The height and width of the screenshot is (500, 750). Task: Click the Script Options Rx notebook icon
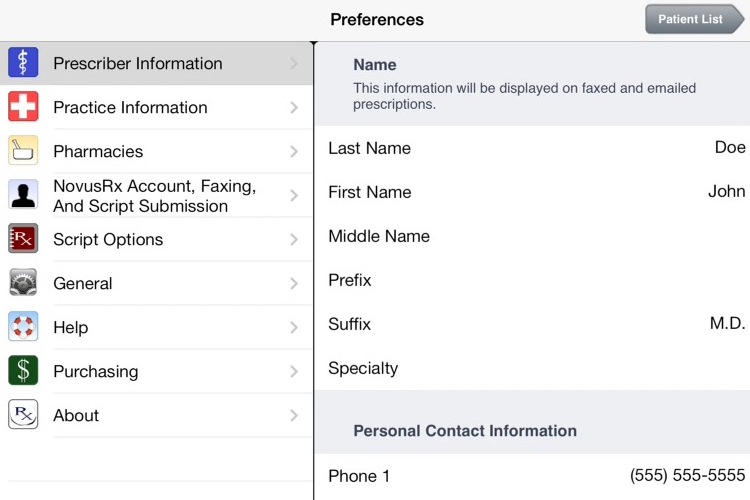point(23,239)
